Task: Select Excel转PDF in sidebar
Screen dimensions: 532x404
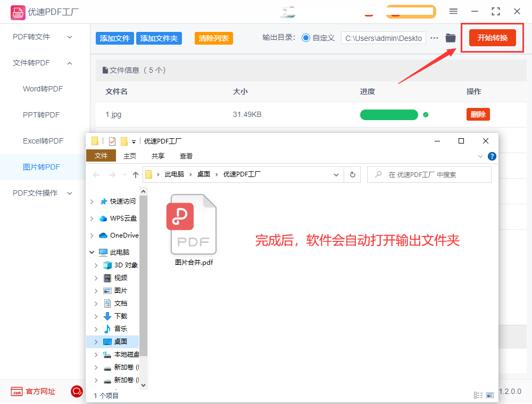Action: (43, 141)
